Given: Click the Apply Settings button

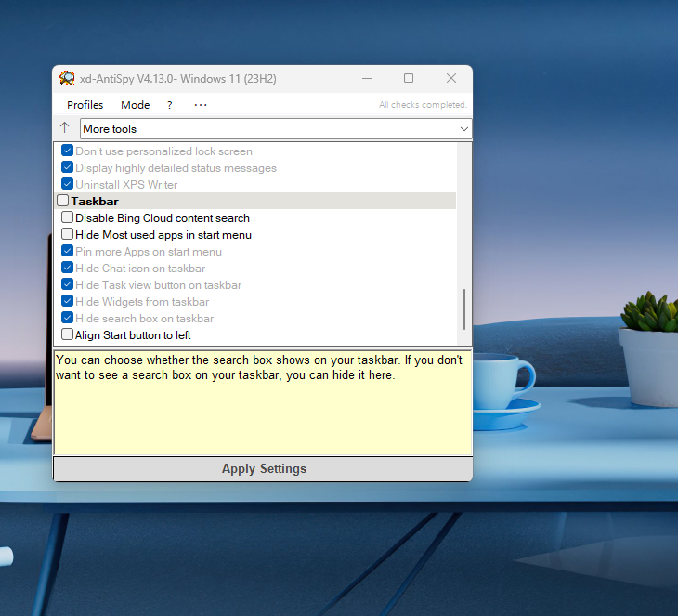Looking at the screenshot, I should click(263, 469).
